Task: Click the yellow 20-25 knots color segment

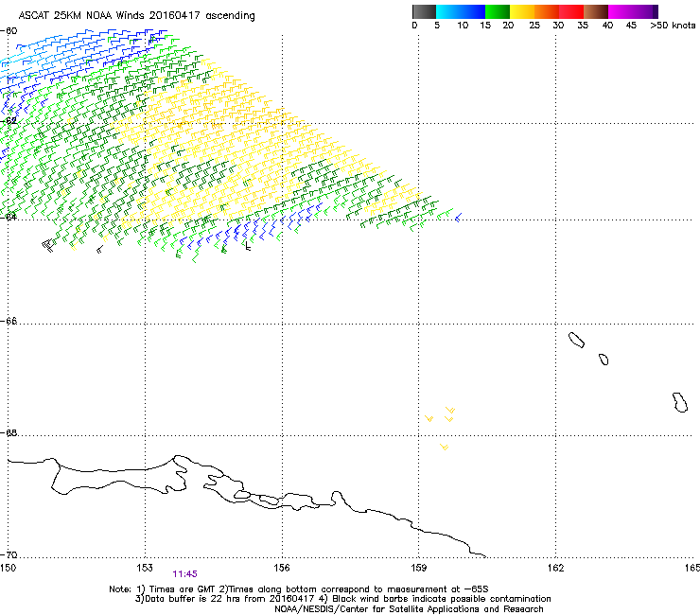Action: [522, 11]
